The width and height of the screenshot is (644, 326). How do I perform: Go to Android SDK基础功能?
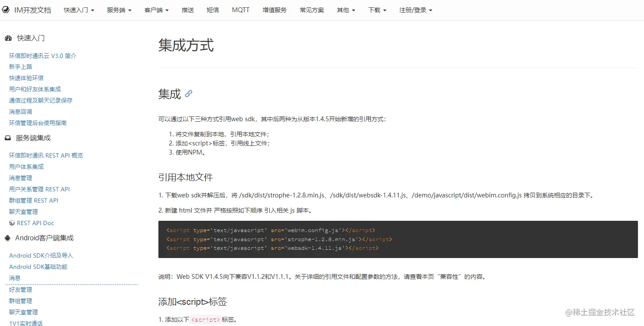(x=39, y=267)
